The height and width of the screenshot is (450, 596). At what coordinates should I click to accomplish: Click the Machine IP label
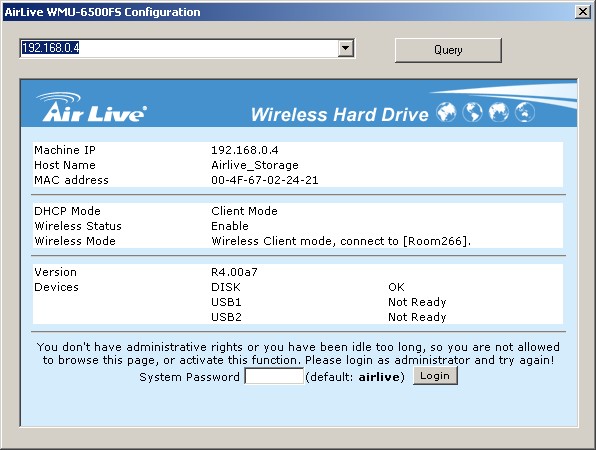click(x=65, y=150)
